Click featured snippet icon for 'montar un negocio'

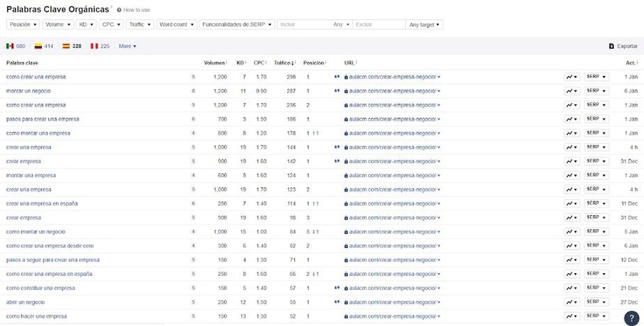[x=337, y=91]
